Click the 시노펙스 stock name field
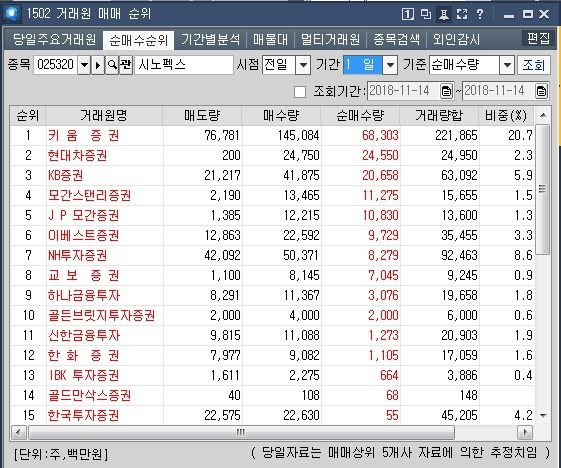 click(x=184, y=65)
